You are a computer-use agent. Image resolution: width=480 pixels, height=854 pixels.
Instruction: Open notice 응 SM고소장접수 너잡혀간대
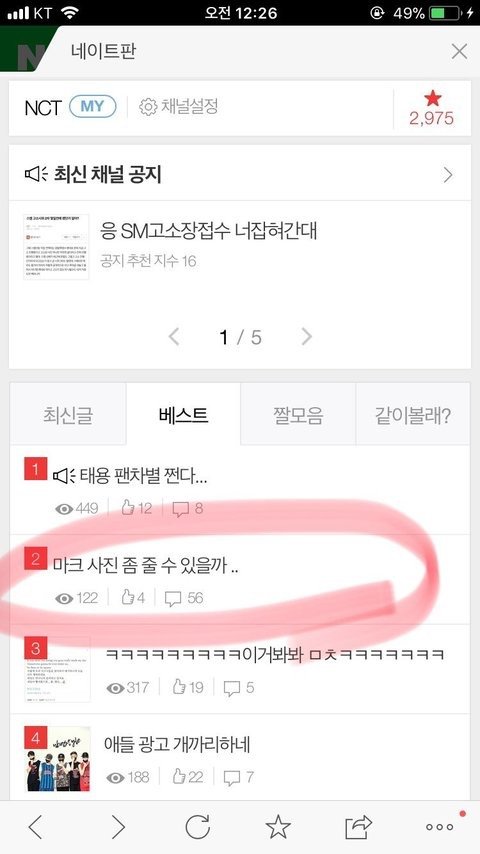(208, 231)
